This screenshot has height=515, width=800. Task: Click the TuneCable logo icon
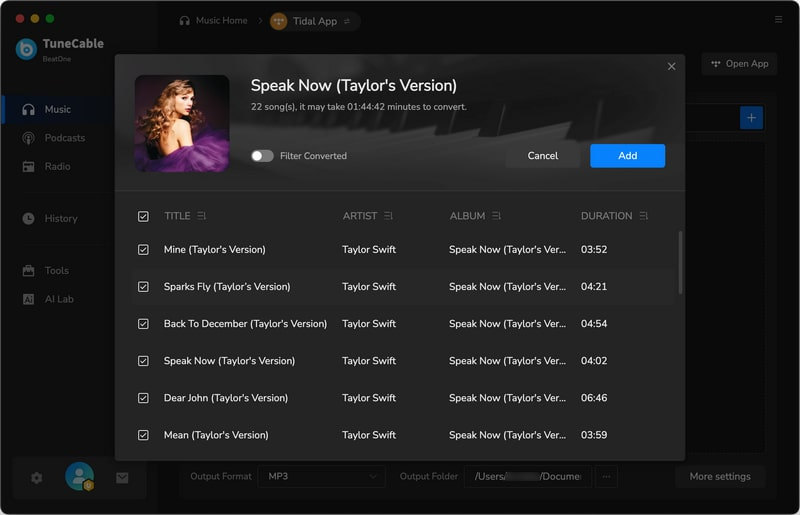[x=26, y=49]
